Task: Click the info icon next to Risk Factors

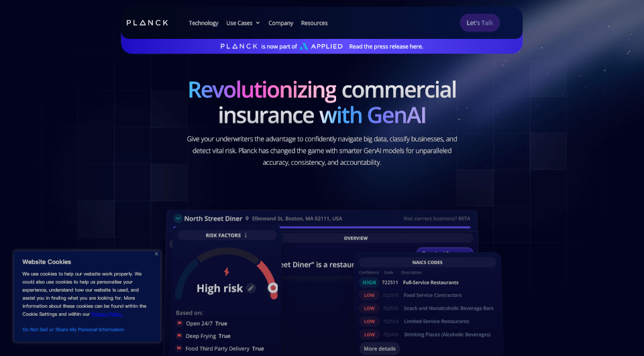Action: pyautogui.click(x=246, y=235)
